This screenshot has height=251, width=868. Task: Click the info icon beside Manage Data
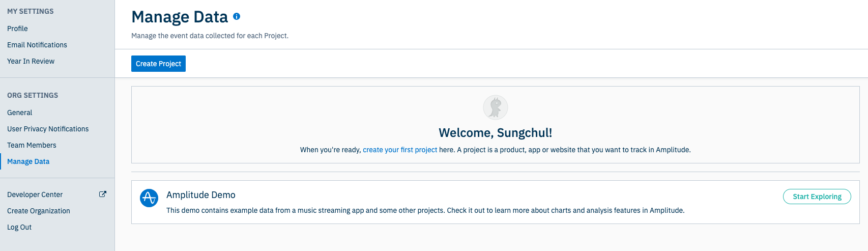coord(237,16)
